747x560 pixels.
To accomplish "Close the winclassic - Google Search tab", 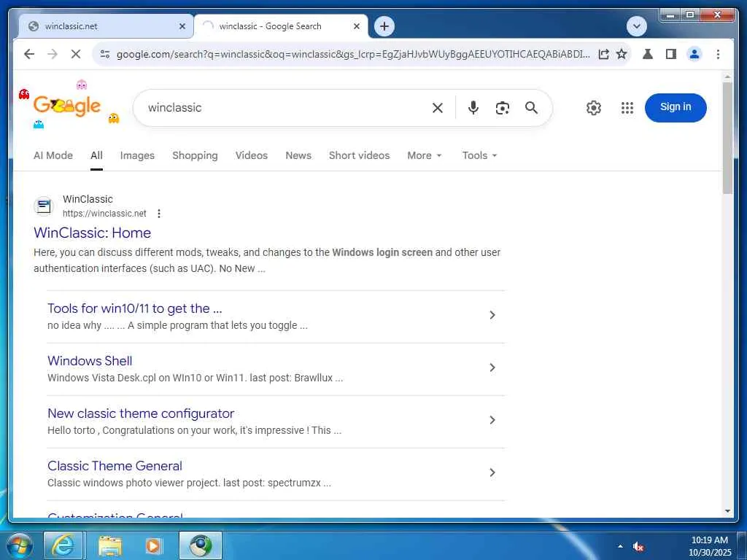I will pyautogui.click(x=356, y=27).
